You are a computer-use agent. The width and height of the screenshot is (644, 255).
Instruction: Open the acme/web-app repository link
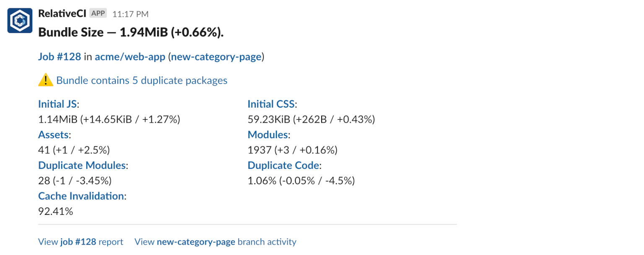[130, 57]
